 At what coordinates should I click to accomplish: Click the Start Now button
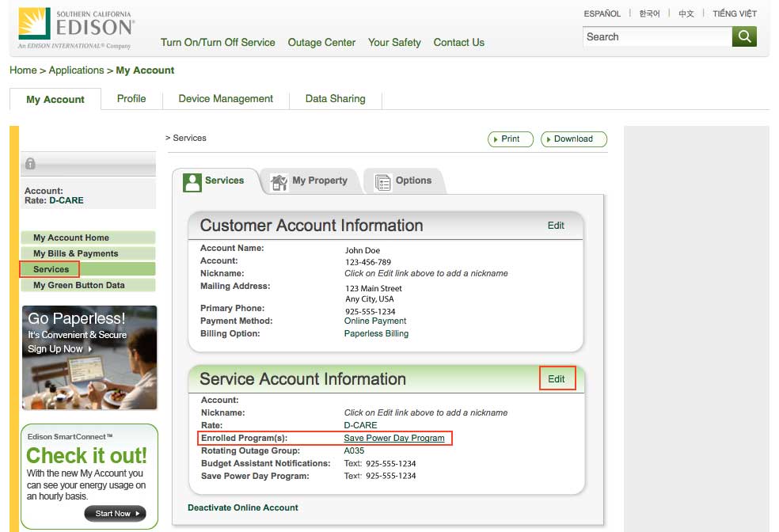pos(115,514)
